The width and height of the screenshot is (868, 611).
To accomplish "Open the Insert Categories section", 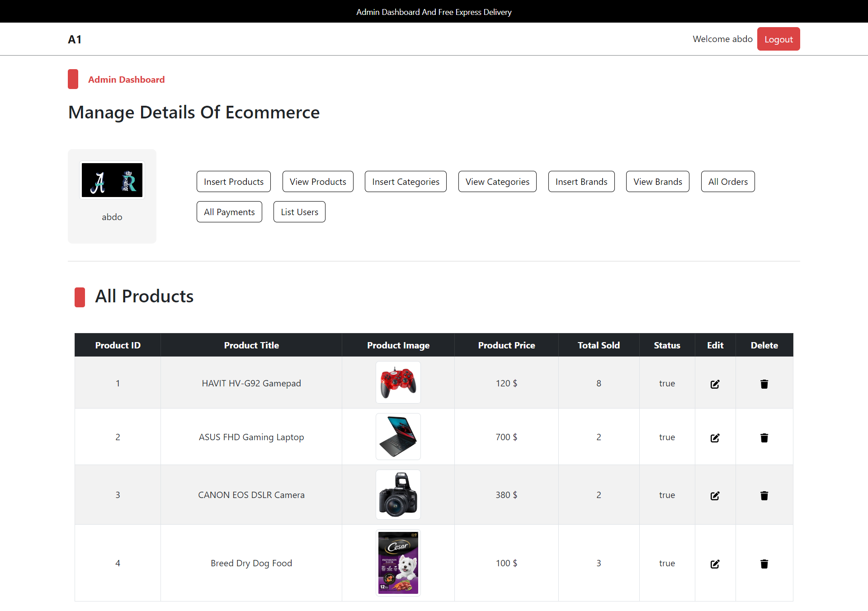I will click(406, 182).
